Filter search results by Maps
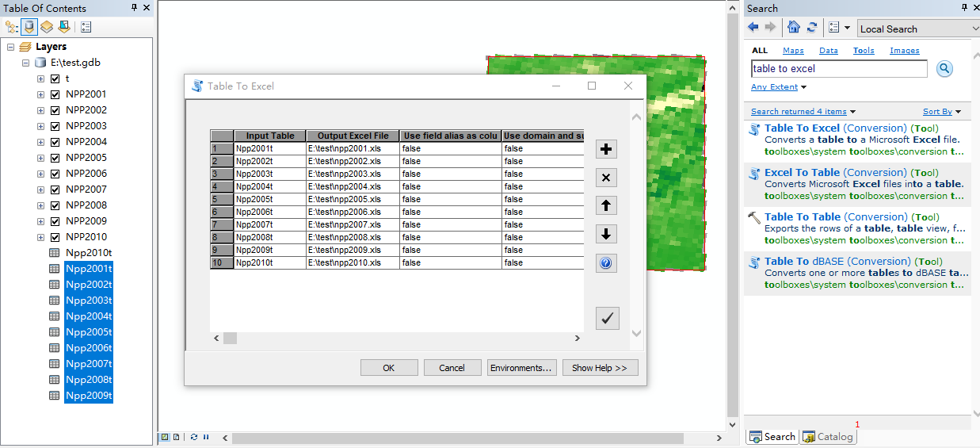This screenshot has width=980, height=448. (793, 51)
